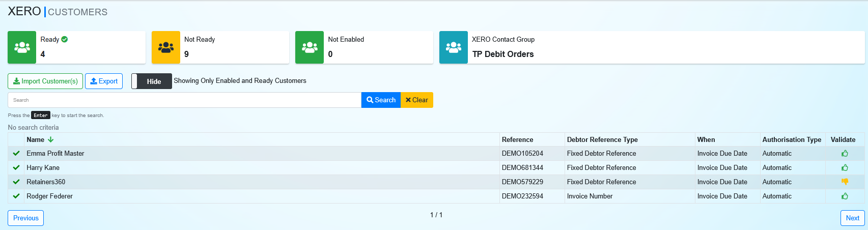Select the Retainers360 name
The height and width of the screenshot is (230, 868).
[46, 182]
